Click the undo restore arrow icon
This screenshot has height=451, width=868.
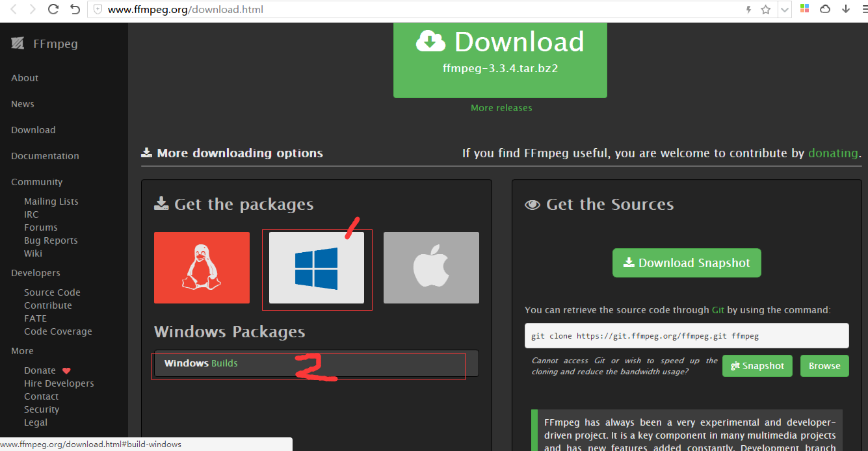pyautogui.click(x=75, y=9)
